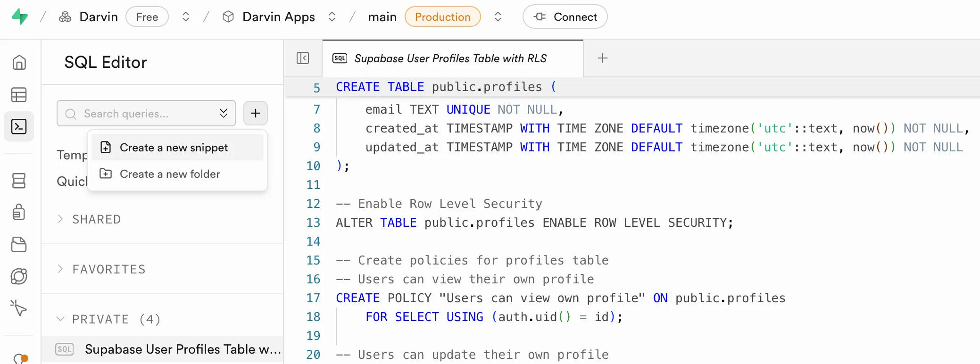Screen dimensions: 980x364
Task: Open the organization switcher chevrons
Action: [x=186, y=17]
